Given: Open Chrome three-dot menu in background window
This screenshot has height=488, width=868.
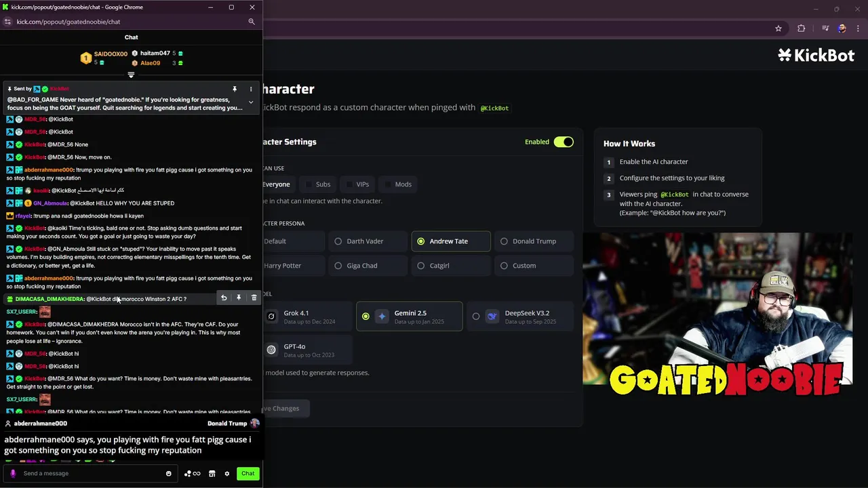Looking at the screenshot, I should [858, 28].
